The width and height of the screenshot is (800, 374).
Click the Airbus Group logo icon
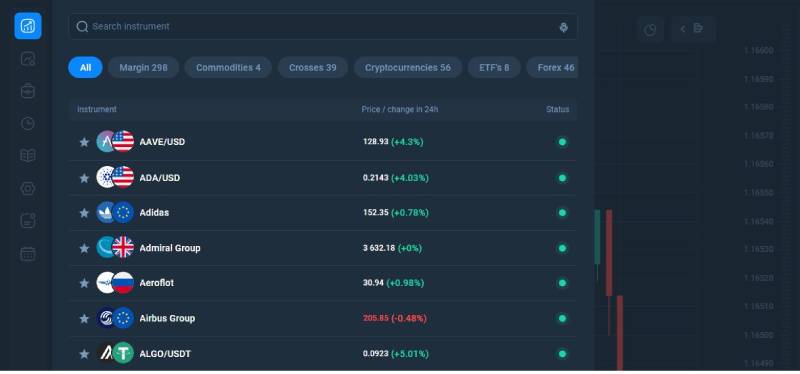coord(106,318)
